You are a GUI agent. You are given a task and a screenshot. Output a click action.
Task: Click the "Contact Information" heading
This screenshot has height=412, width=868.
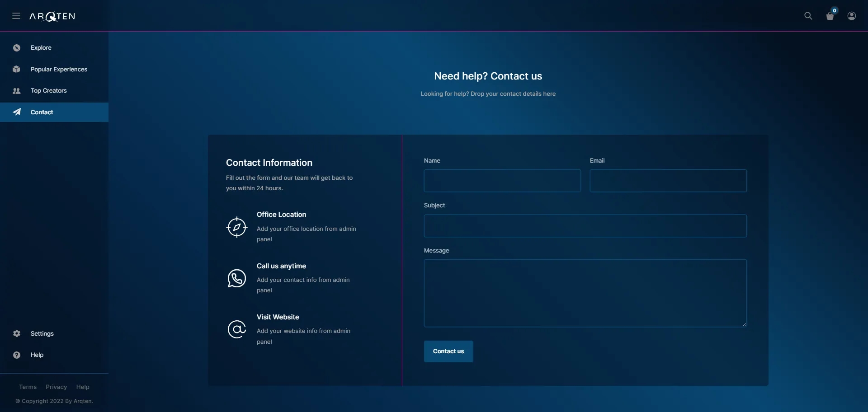(x=269, y=163)
